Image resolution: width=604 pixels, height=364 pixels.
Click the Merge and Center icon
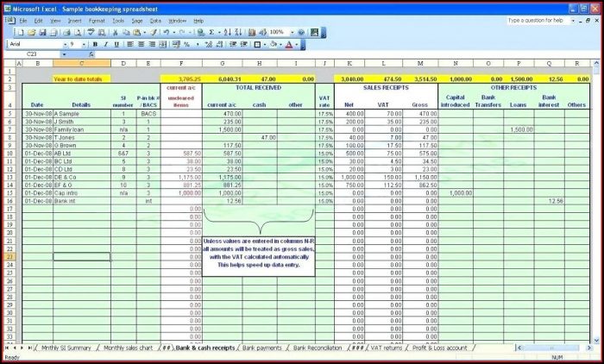point(163,45)
